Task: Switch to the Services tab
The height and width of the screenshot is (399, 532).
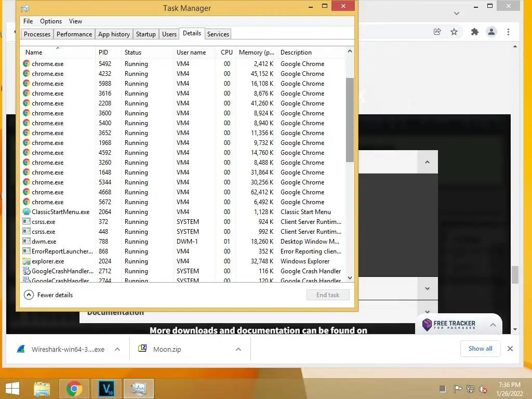Action: 218,34
